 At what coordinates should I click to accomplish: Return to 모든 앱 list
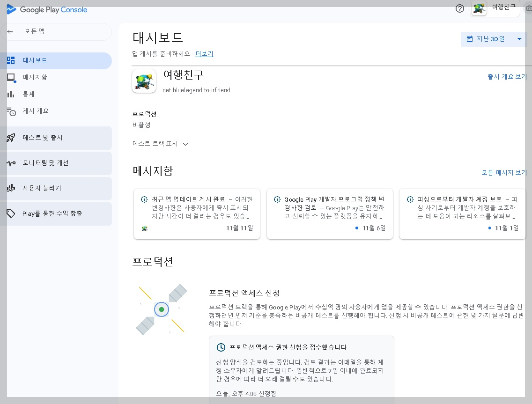(x=56, y=31)
